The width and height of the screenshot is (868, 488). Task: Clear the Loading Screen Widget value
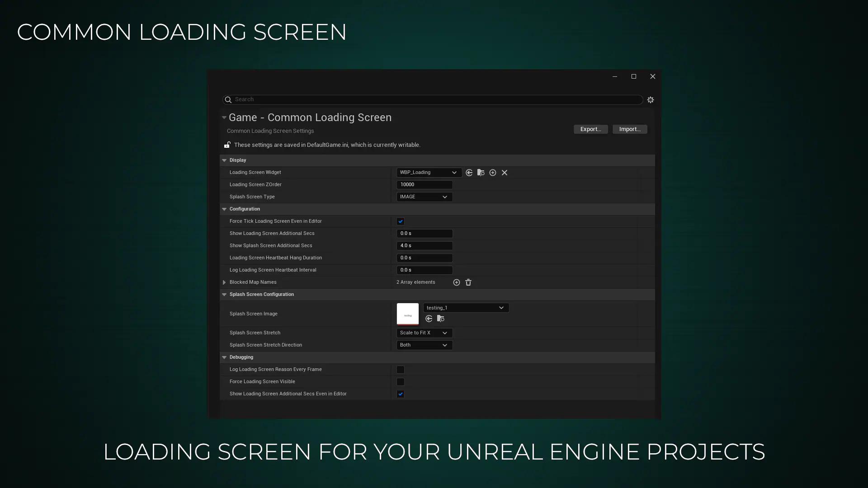pos(505,173)
